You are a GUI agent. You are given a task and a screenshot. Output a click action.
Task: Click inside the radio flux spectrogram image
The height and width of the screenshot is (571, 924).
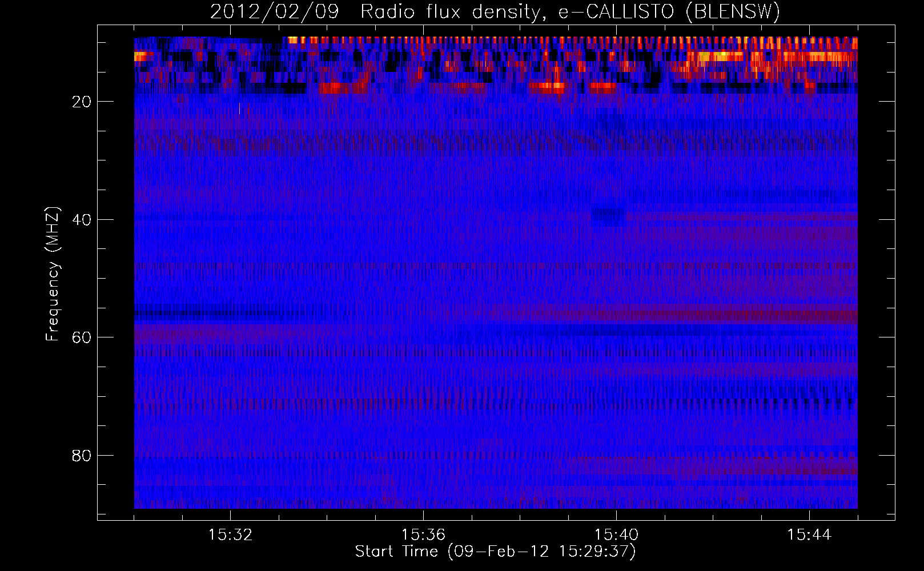click(x=496, y=272)
